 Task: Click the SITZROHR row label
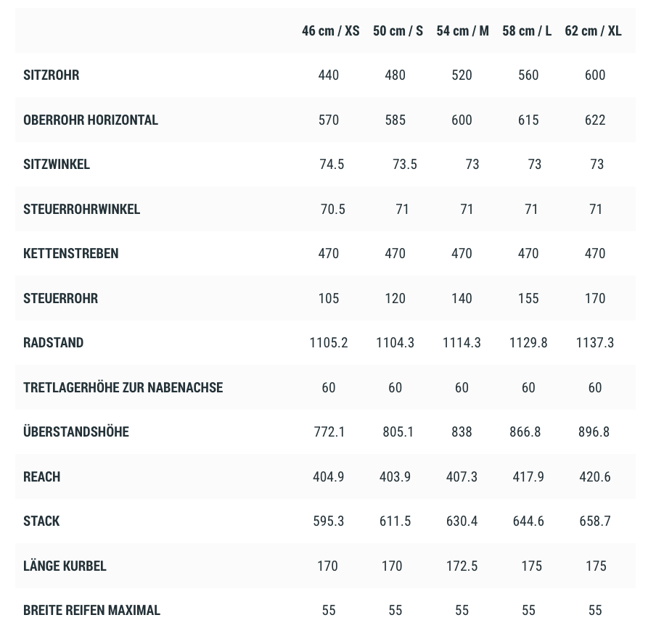click(52, 75)
